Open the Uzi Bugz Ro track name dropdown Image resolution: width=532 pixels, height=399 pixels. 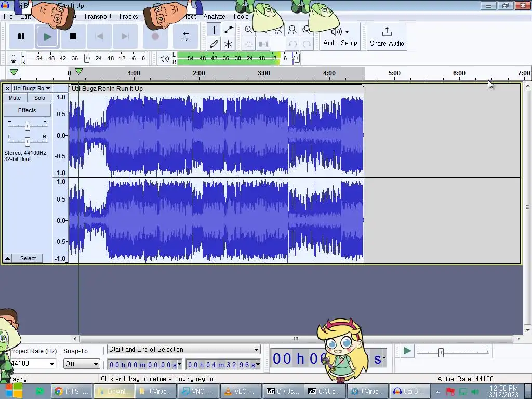click(32, 88)
